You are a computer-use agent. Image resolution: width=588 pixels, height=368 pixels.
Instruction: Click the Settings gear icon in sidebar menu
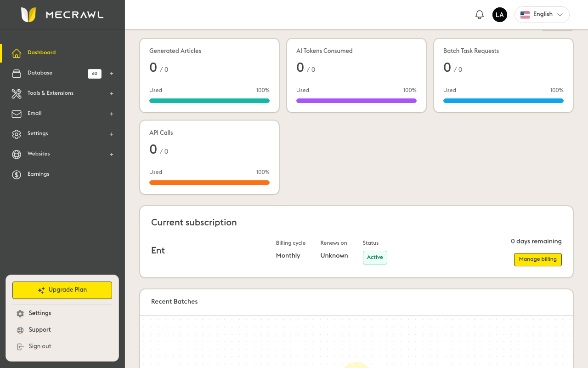[x=17, y=134]
